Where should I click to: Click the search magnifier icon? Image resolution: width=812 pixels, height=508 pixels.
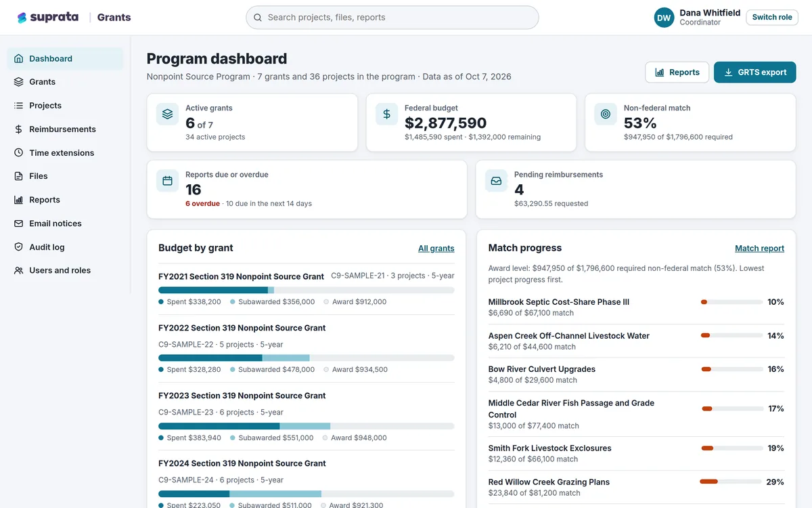[x=258, y=18]
